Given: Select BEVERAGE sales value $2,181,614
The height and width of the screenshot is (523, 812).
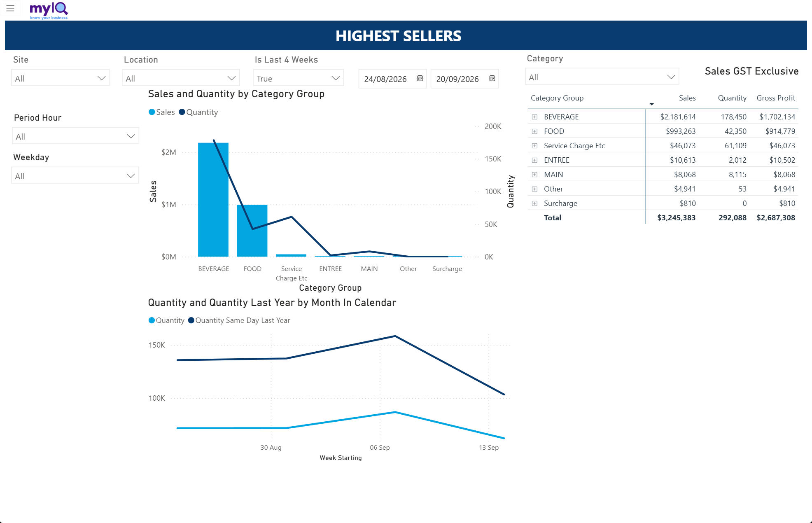Looking at the screenshot, I should (678, 117).
